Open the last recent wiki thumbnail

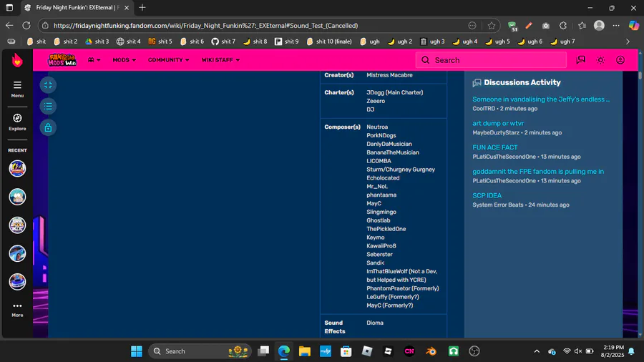click(17, 282)
